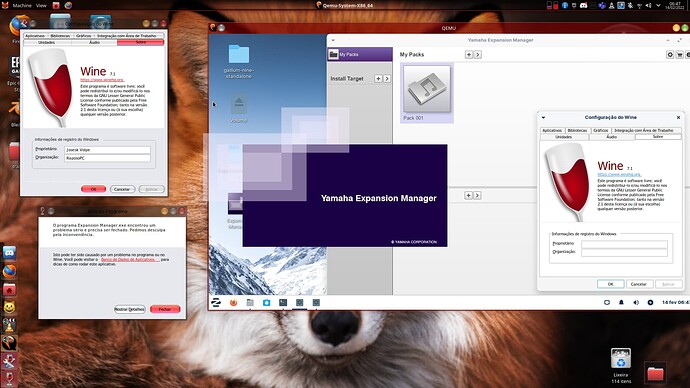Open the Volume drive icon on guest desktop
The width and height of the screenshot is (690, 388).
[239, 109]
